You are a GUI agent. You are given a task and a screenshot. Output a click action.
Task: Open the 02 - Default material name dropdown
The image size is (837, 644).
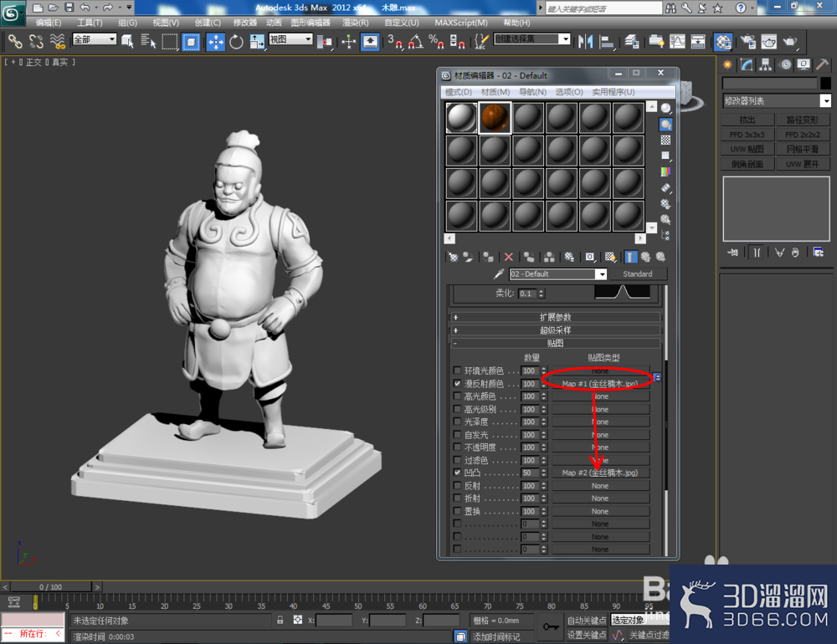(x=602, y=273)
